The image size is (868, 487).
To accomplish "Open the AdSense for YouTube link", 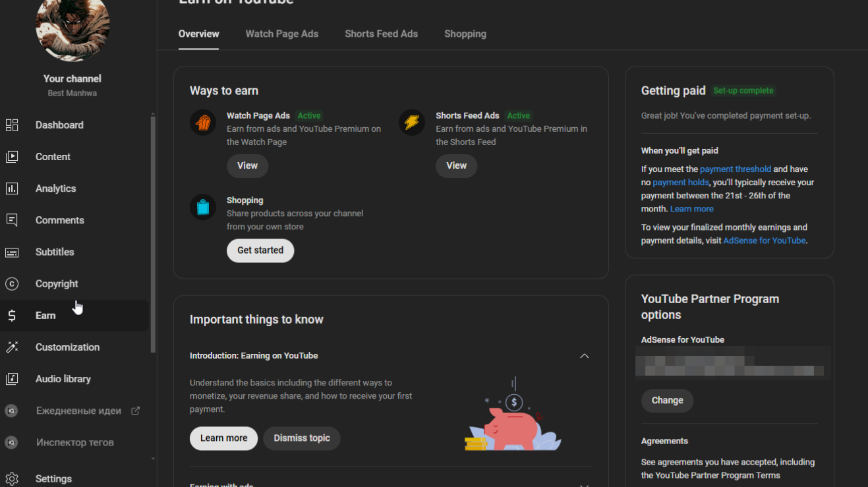I will tap(765, 241).
